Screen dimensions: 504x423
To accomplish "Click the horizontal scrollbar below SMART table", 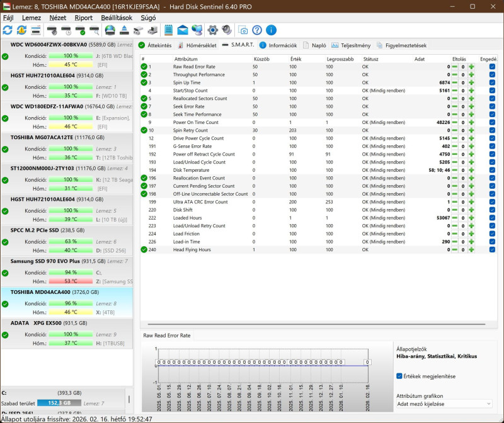I will (316, 324).
